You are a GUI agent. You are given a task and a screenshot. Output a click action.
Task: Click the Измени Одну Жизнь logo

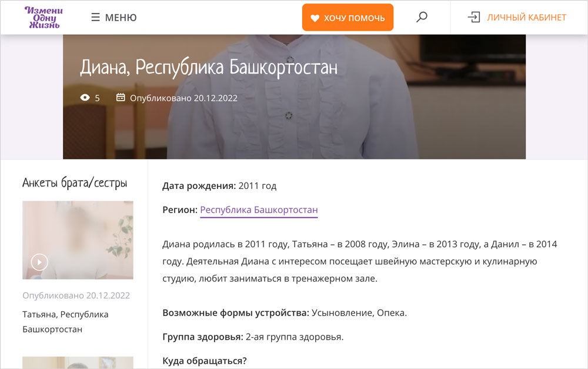43,18
